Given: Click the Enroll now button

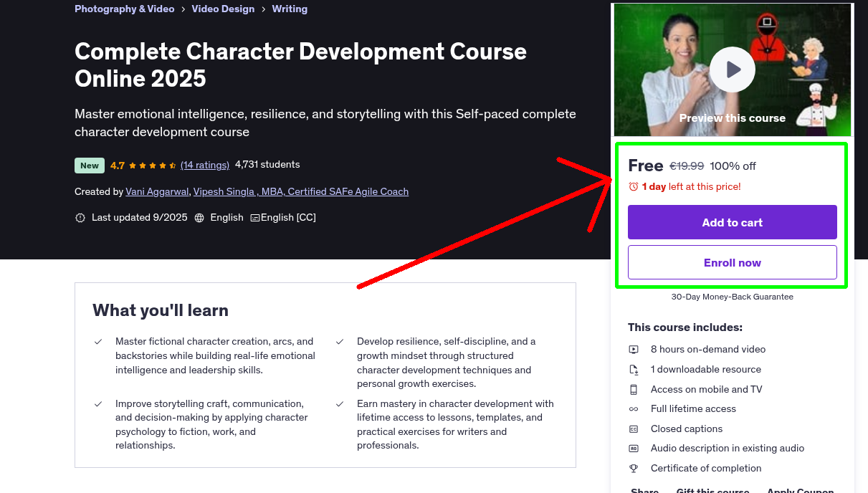Looking at the screenshot, I should (733, 262).
